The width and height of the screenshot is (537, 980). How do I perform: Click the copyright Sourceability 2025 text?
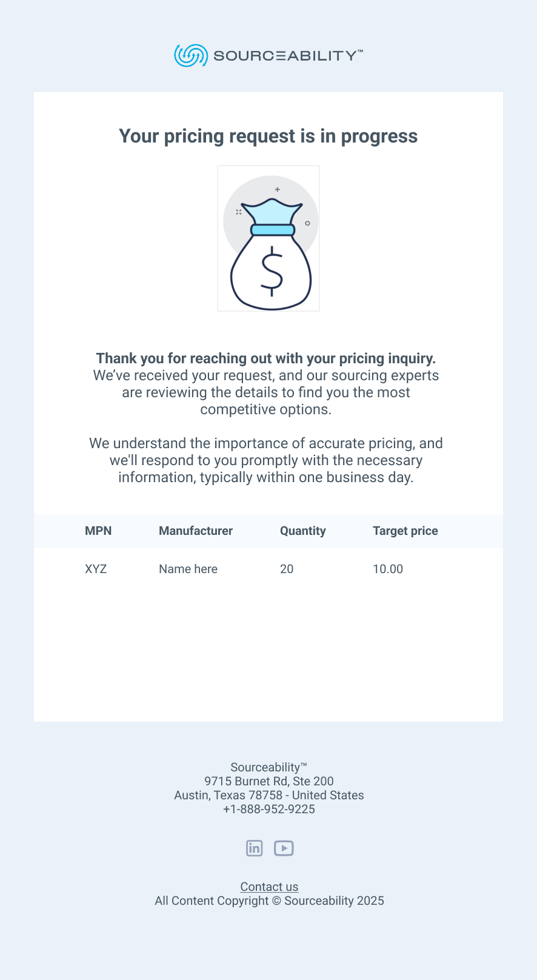tap(269, 901)
